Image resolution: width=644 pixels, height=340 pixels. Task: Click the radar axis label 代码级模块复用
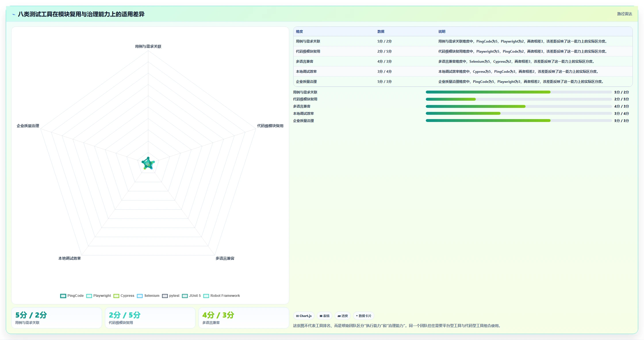click(x=270, y=126)
